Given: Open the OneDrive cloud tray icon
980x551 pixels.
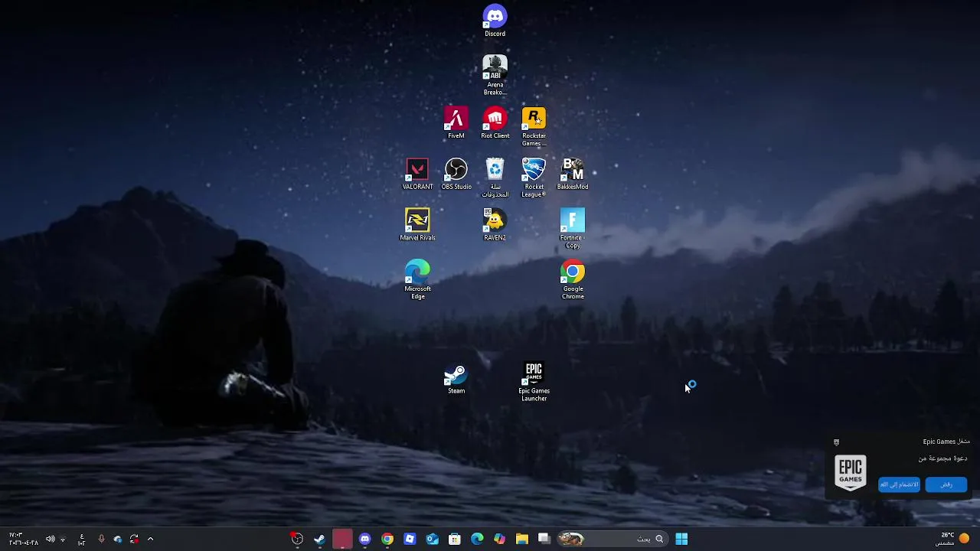Looking at the screenshot, I should coord(118,539).
